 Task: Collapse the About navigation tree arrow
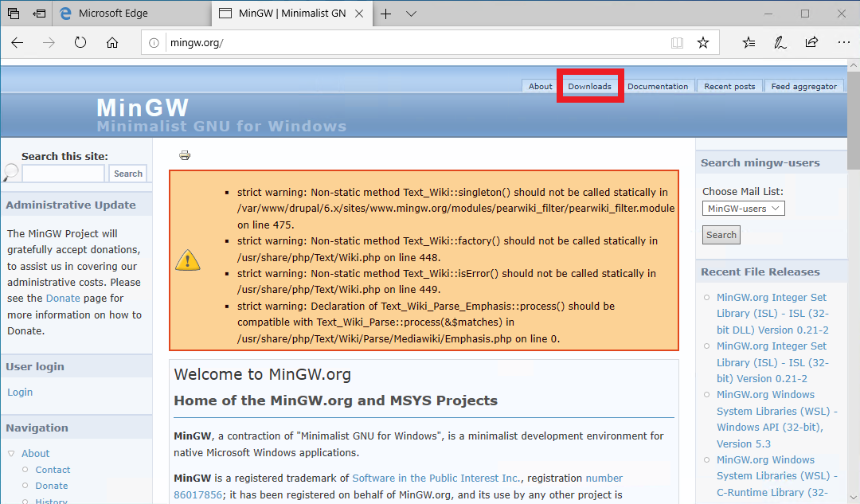point(11,454)
